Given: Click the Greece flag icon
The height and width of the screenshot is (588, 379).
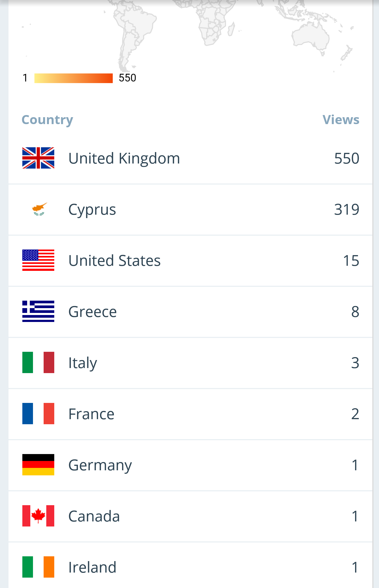Looking at the screenshot, I should 38,311.
